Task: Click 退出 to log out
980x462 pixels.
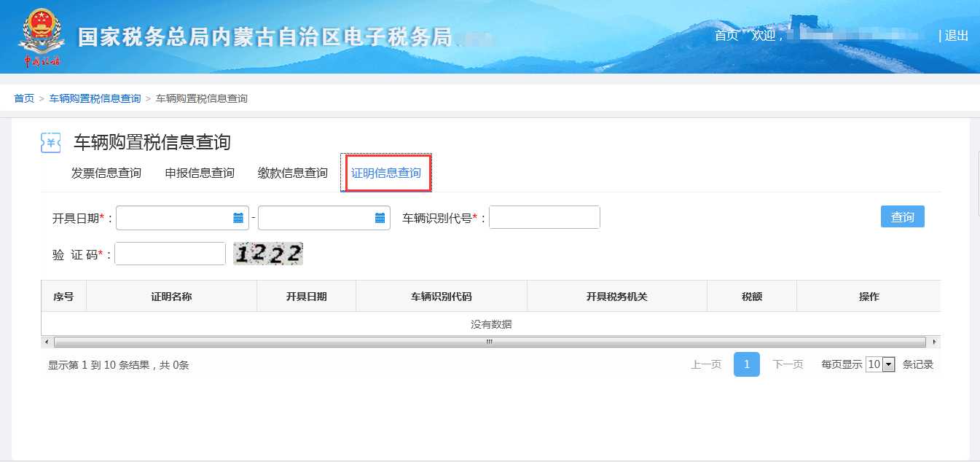Action: tap(956, 36)
